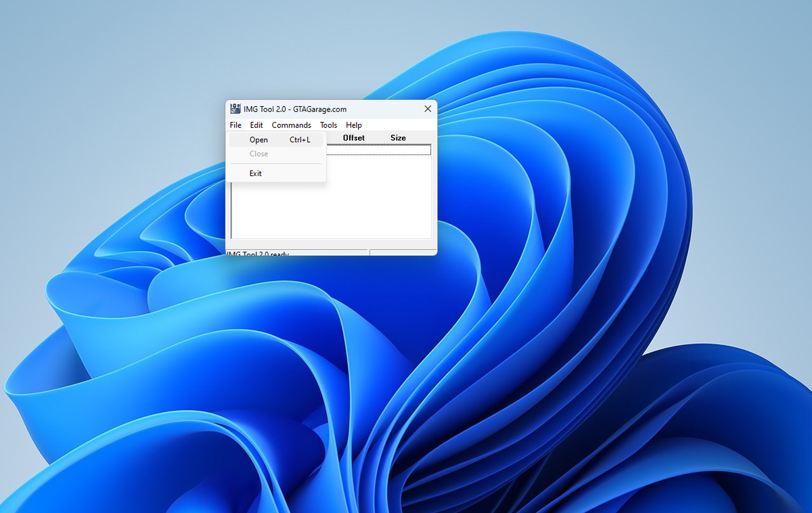812x513 pixels.
Task: Close the IMG Tool window
Action: coord(428,109)
